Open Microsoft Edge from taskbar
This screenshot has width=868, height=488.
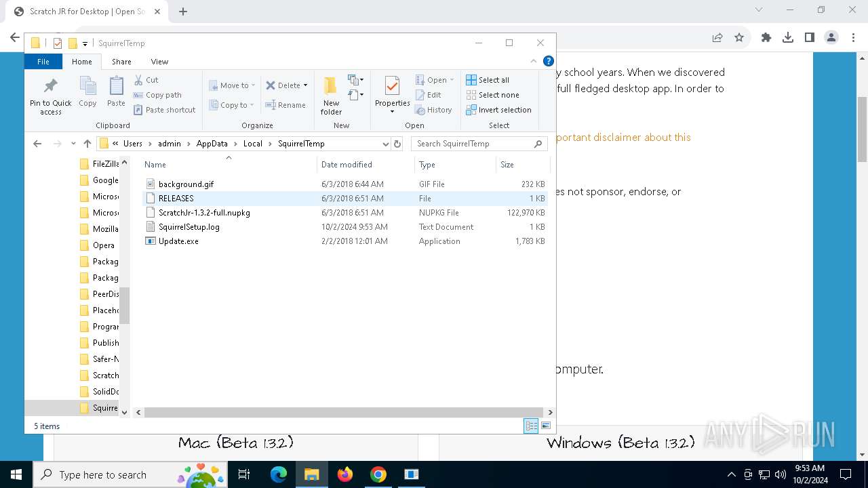pos(279,474)
